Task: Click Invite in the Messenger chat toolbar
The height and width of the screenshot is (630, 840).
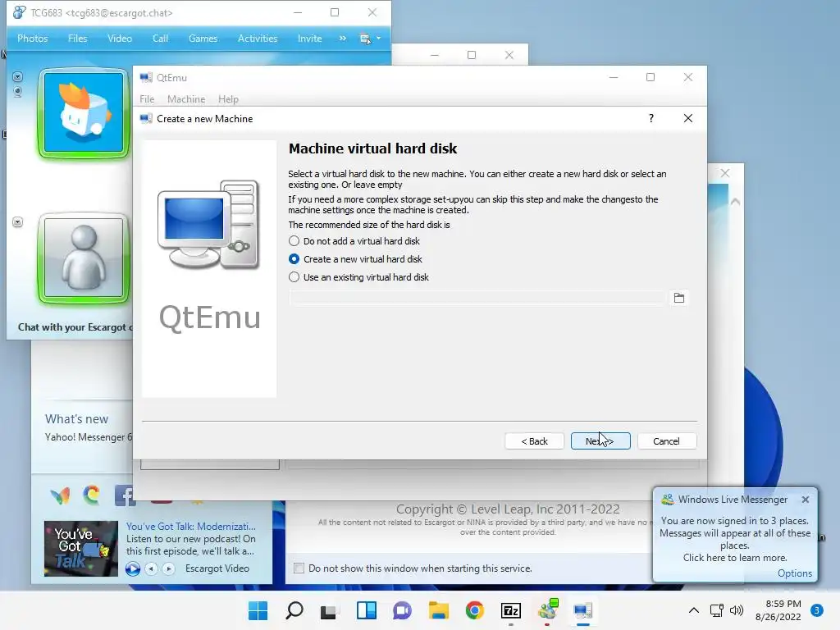Action: click(x=309, y=39)
